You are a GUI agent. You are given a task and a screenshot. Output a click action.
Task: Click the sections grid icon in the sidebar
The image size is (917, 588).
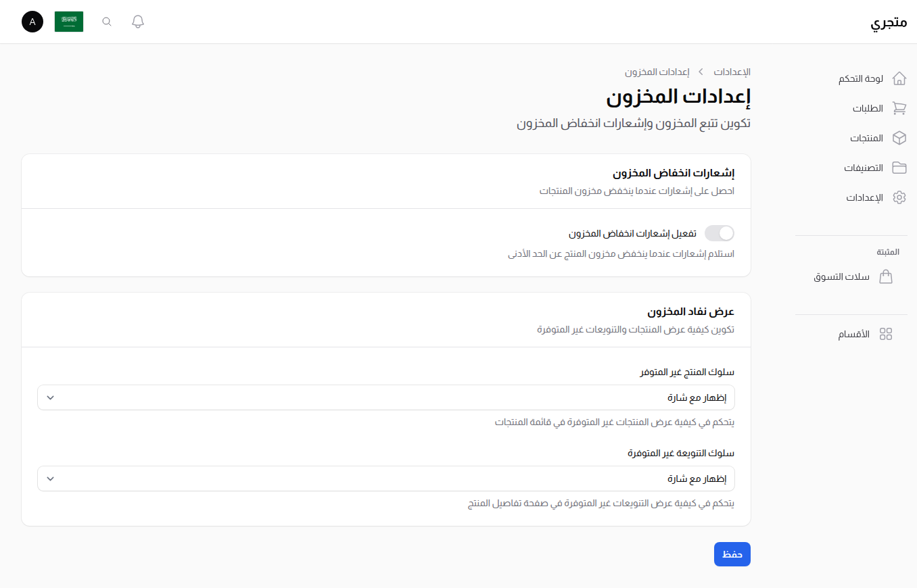click(887, 333)
